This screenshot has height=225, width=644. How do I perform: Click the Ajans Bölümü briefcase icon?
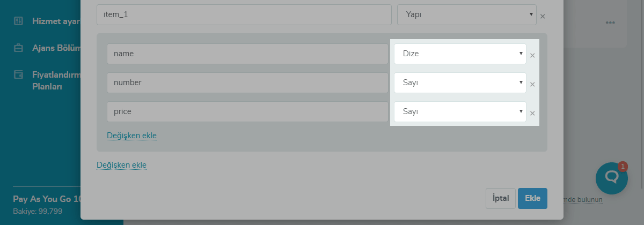point(19,48)
